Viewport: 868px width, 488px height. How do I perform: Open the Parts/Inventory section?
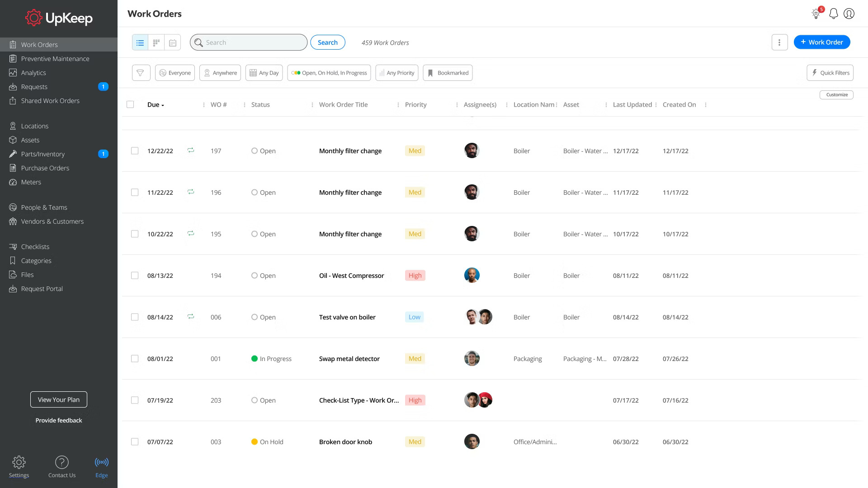(x=42, y=154)
